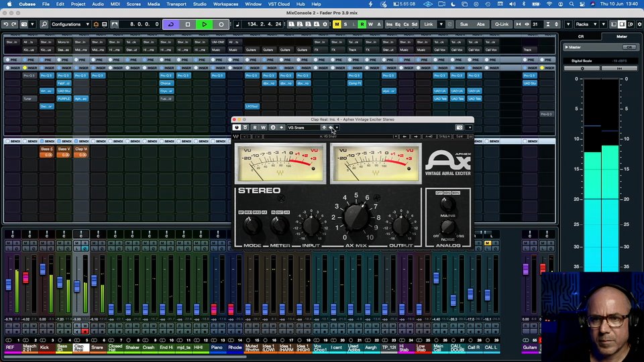Click the large AX MIX knob
The height and width of the screenshot is (362, 644).
pyautogui.click(x=356, y=217)
